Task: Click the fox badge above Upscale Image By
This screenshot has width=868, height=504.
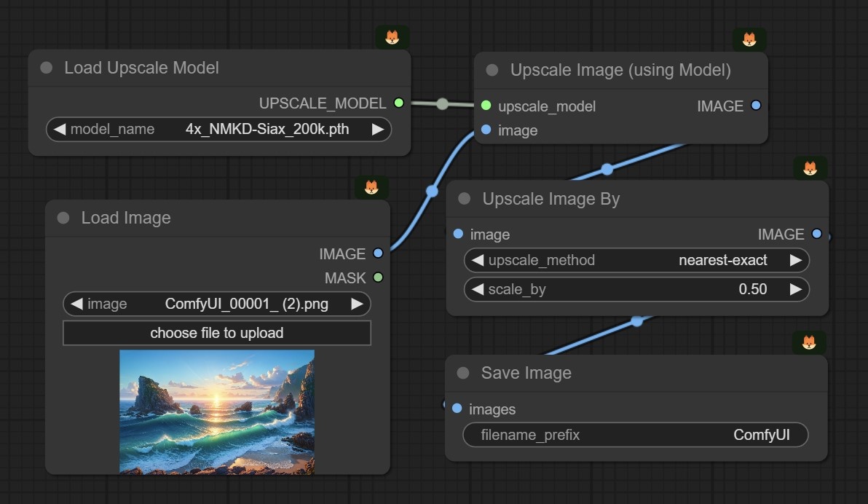Action: coord(810,168)
